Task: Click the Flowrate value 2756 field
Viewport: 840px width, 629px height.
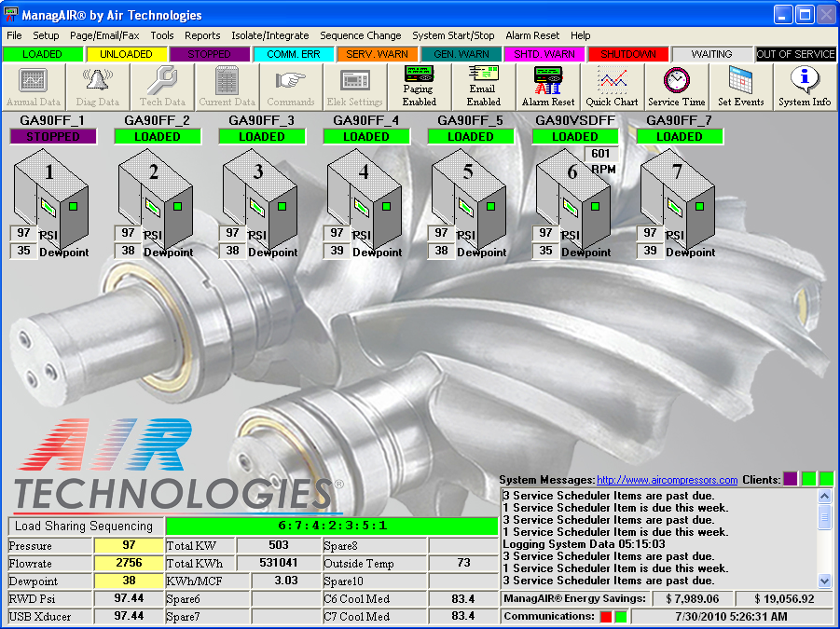Action: (129, 563)
